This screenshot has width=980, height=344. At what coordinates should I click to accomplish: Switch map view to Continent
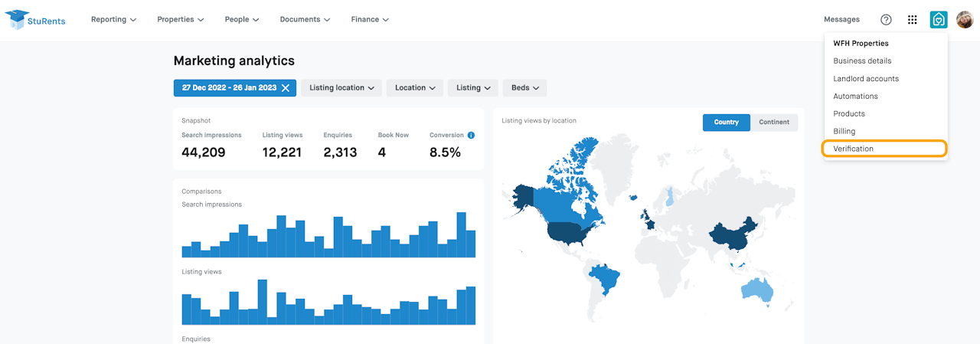pos(774,123)
